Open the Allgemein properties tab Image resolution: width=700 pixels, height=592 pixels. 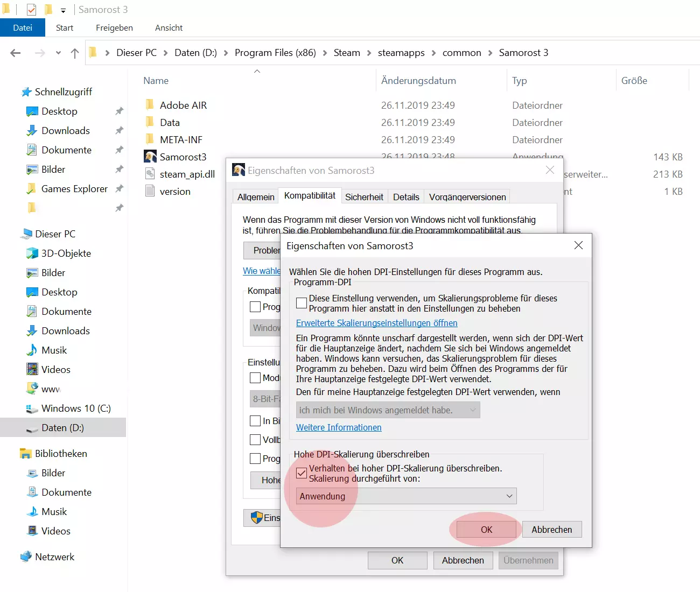pyautogui.click(x=256, y=197)
